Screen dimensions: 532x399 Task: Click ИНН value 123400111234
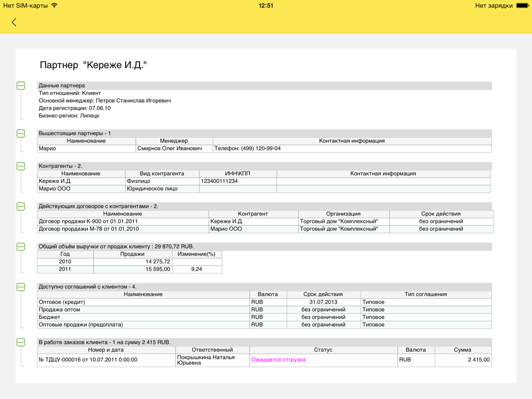pyautogui.click(x=219, y=181)
